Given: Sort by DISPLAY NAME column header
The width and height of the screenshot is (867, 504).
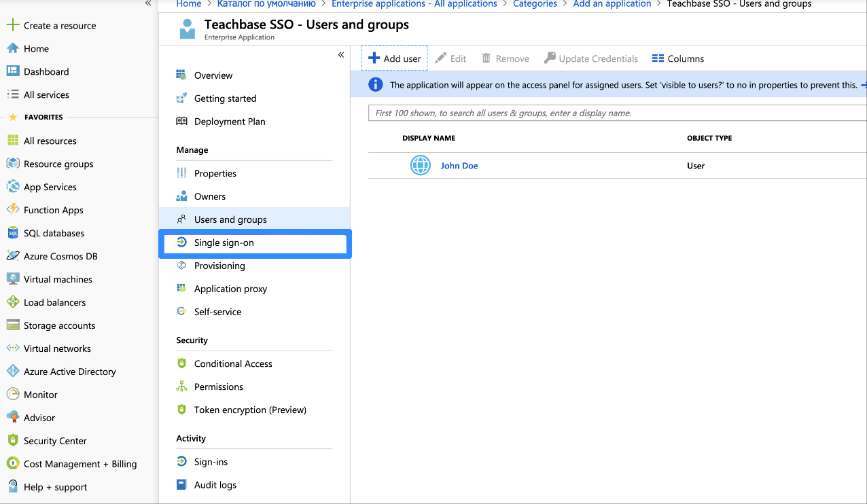Looking at the screenshot, I should (x=429, y=138).
